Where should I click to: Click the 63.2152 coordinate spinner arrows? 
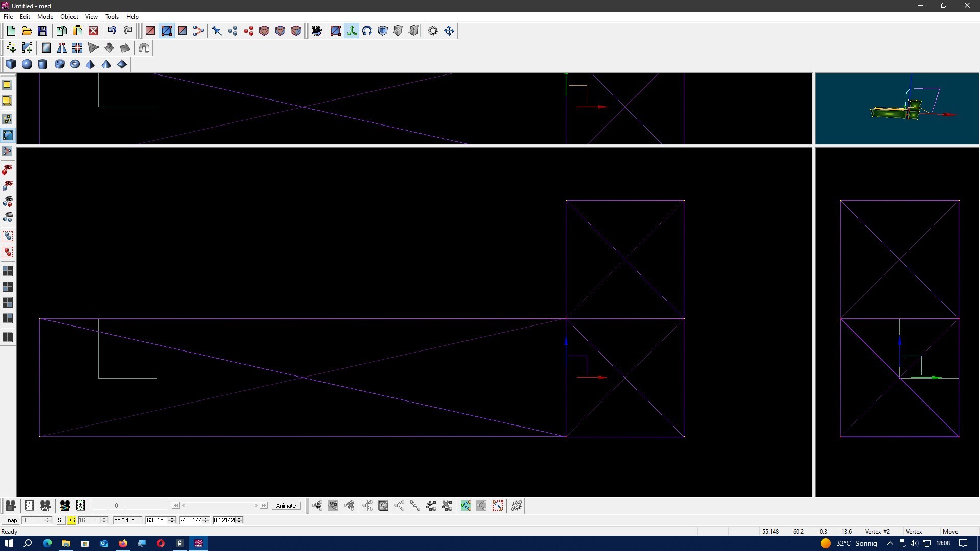[x=172, y=520]
